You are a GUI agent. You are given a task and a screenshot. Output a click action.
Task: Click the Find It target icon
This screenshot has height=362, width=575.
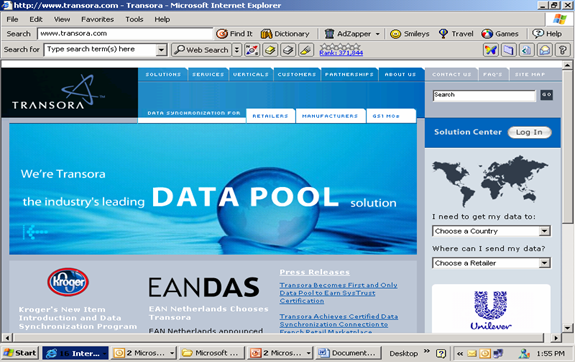tap(222, 34)
